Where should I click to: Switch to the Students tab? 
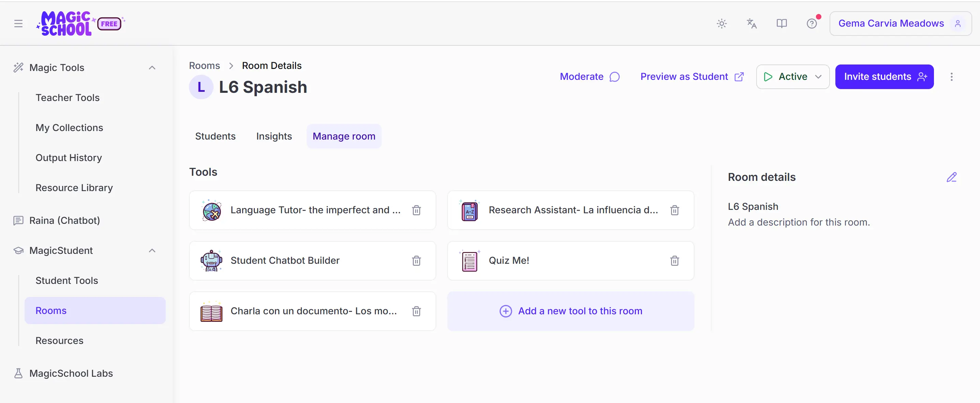(215, 136)
